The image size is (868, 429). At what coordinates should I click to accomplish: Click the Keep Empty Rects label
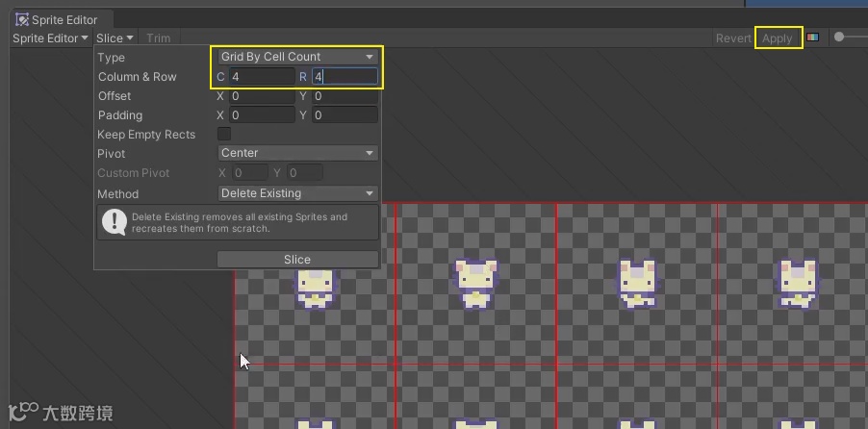[146, 135]
